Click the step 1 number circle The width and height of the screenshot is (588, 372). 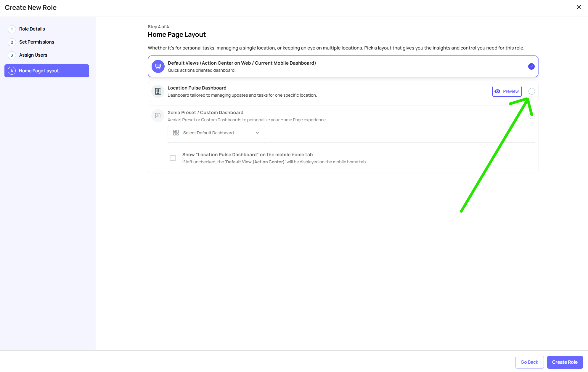tap(12, 29)
